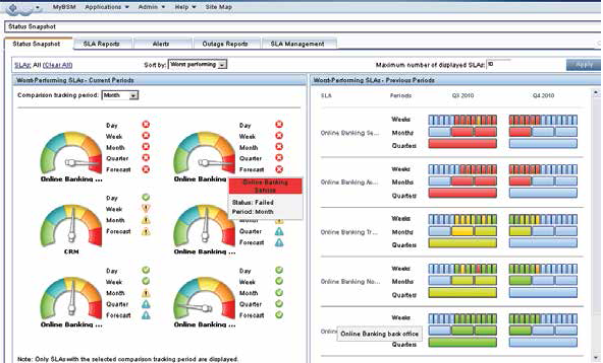Click the Apply button
The height and width of the screenshot is (363, 603).
point(583,65)
